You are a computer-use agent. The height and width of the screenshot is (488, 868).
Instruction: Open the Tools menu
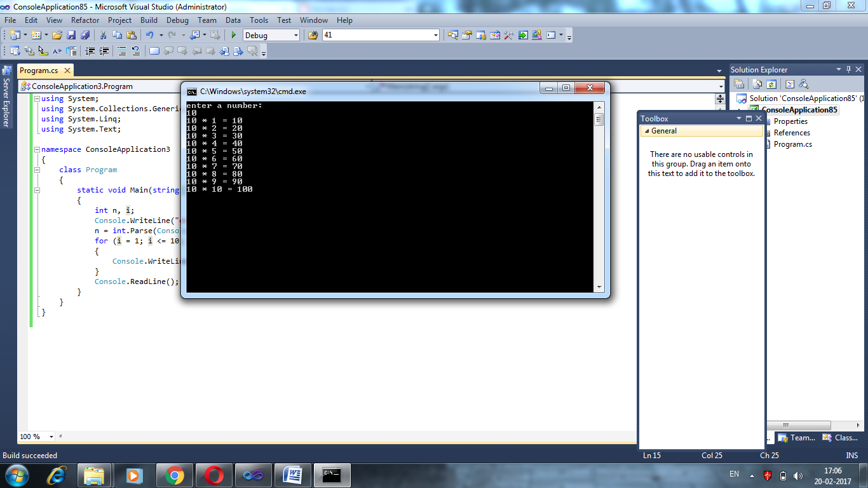pyautogui.click(x=259, y=20)
